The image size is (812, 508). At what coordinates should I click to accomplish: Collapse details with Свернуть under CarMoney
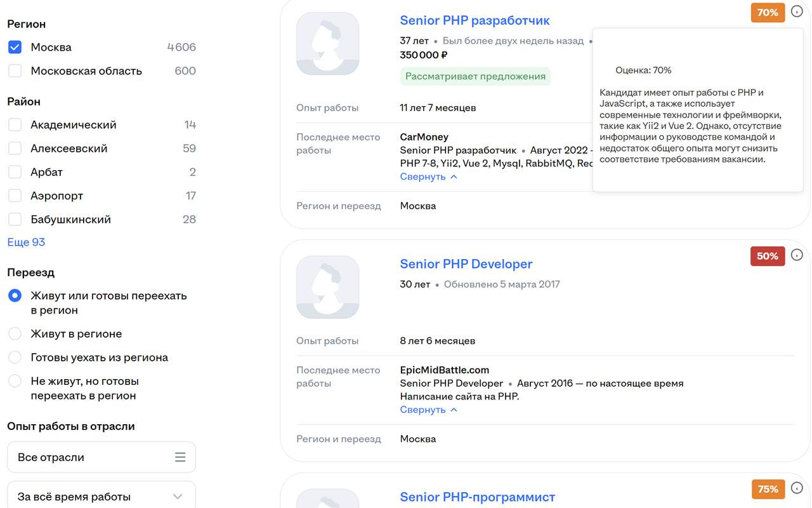pos(428,177)
